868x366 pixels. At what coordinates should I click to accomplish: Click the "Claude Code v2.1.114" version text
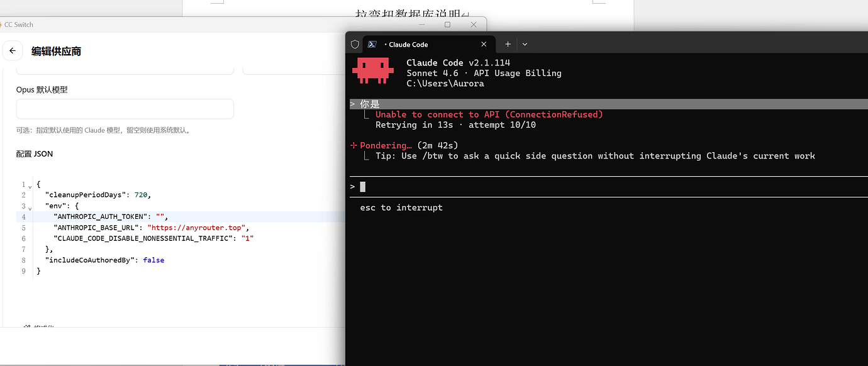coord(458,63)
